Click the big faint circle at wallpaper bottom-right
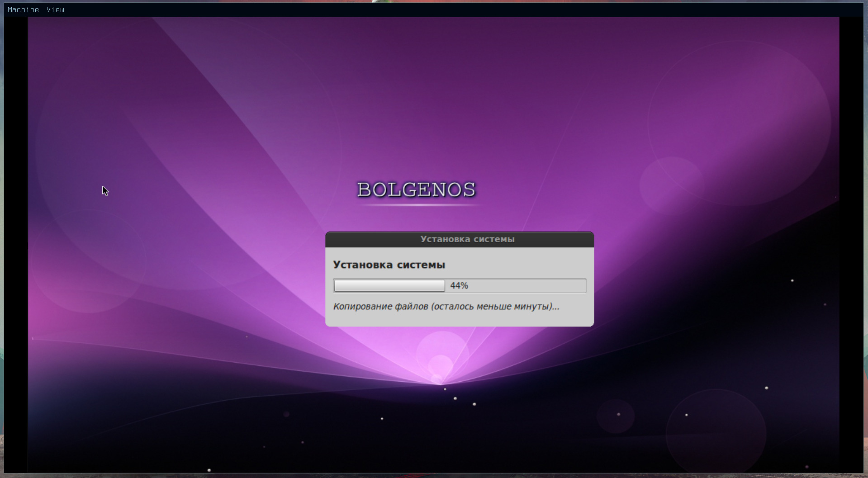Screen dimensions: 868x478 click(716, 432)
